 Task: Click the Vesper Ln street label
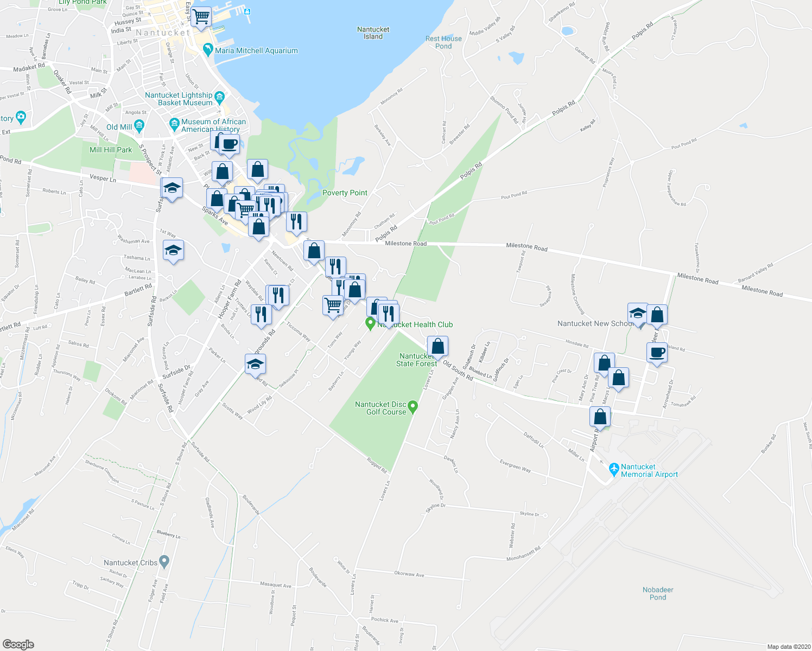point(103,178)
